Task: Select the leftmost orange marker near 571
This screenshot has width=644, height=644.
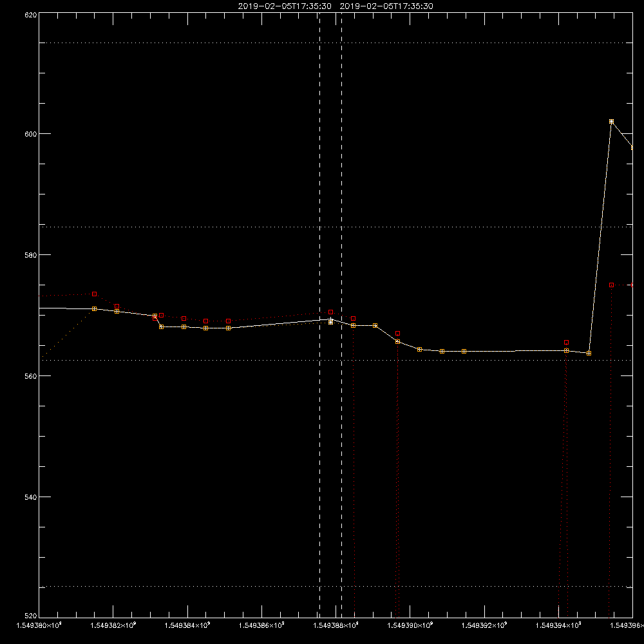Action: click(95, 309)
